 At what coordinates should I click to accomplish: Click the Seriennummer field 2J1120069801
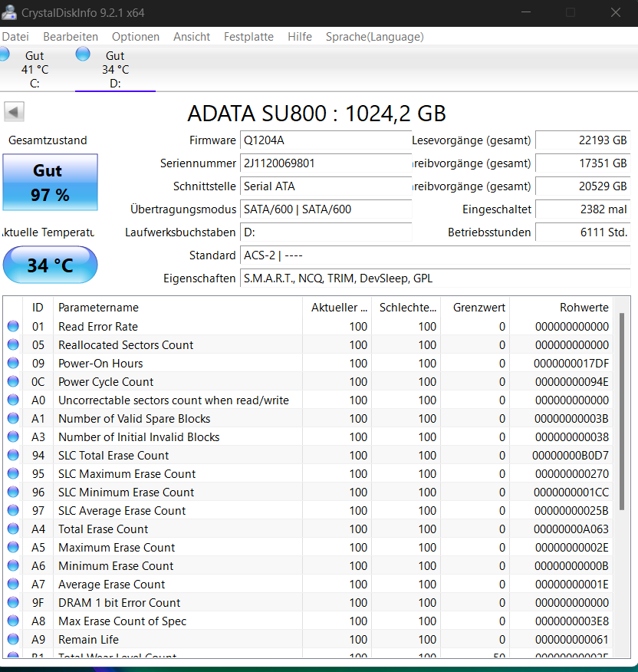point(326,163)
